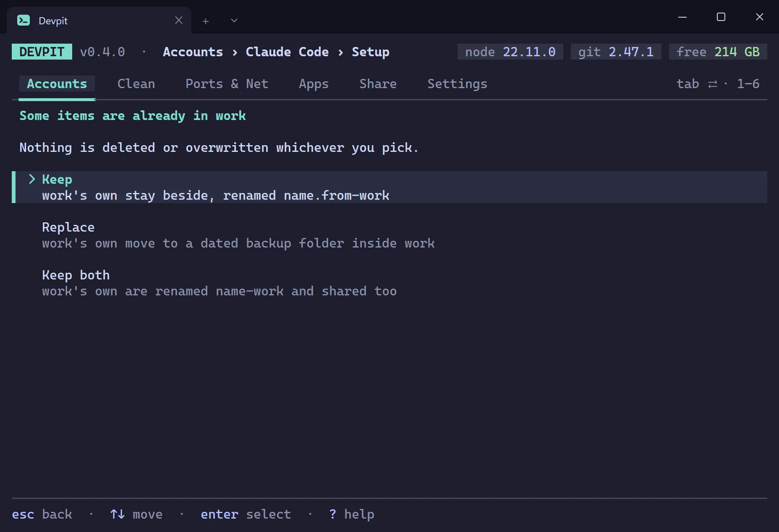Open a new terminal tab with plus
Image resolution: width=779 pixels, height=532 pixels.
point(206,21)
